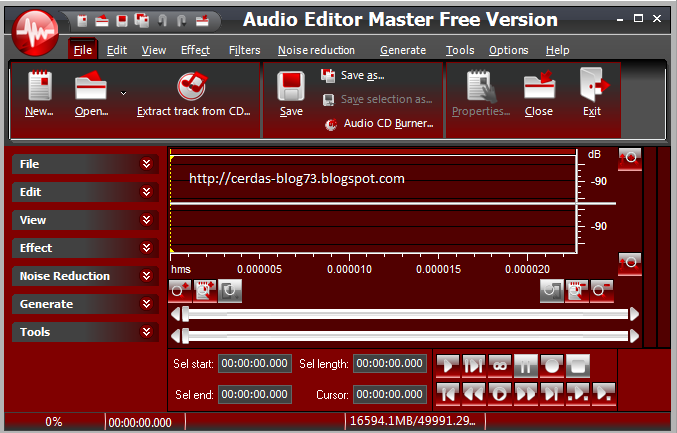This screenshot has width=677, height=433.
Task: Open the Tools menu tab
Action: (x=460, y=50)
